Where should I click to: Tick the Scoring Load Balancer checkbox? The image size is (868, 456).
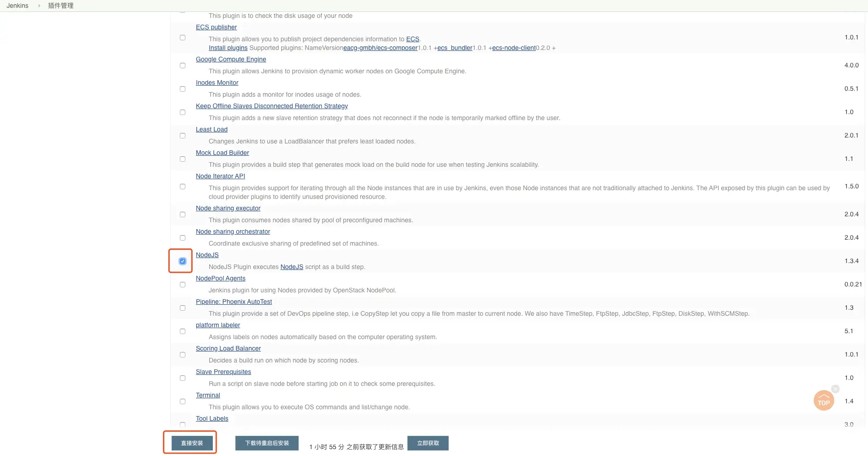coord(183,355)
